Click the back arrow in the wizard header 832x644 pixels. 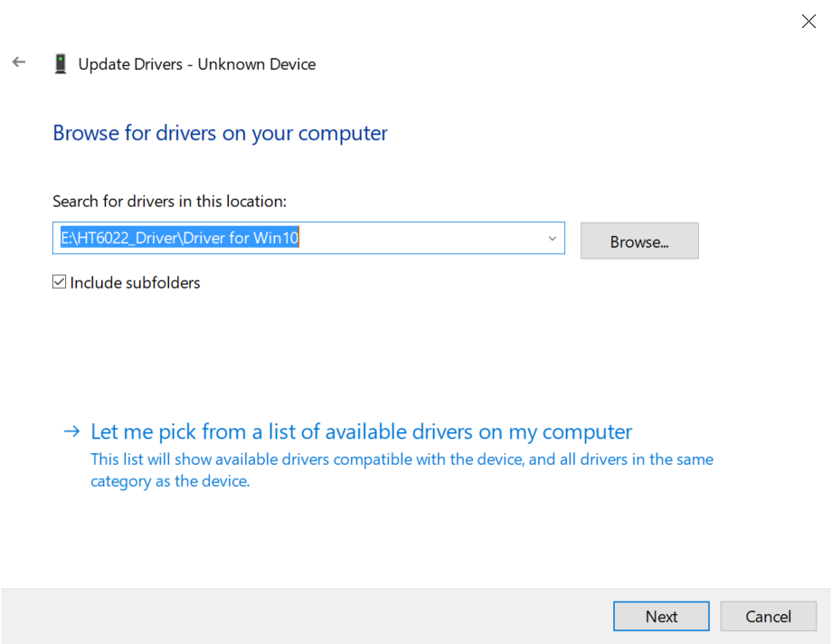19,62
